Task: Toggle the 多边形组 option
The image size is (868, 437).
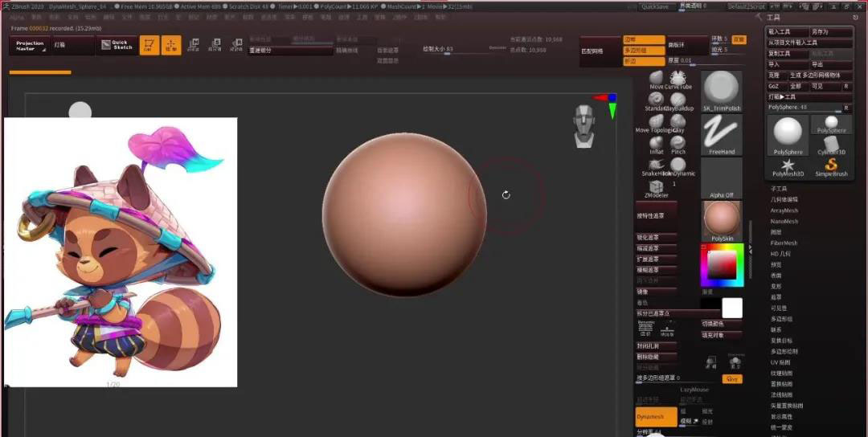Action: coord(644,51)
